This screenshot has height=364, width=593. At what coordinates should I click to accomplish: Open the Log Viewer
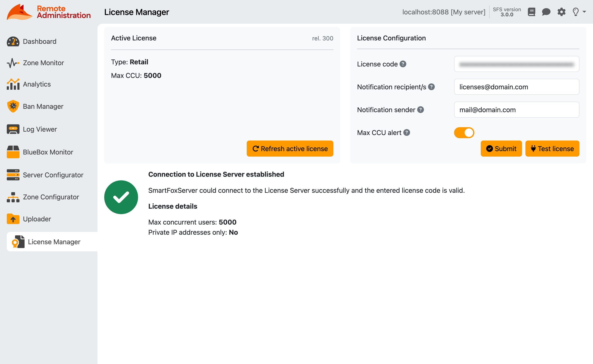40,129
